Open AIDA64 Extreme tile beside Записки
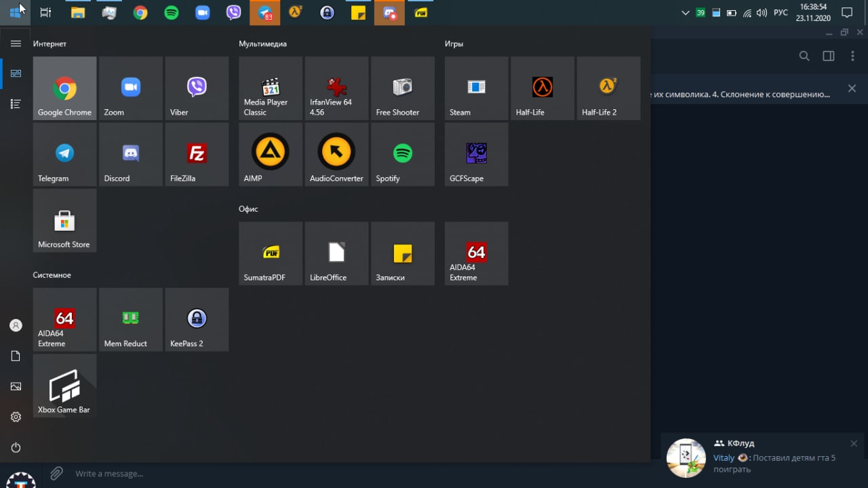The width and height of the screenshot is (868, 488). pos(476,253)
